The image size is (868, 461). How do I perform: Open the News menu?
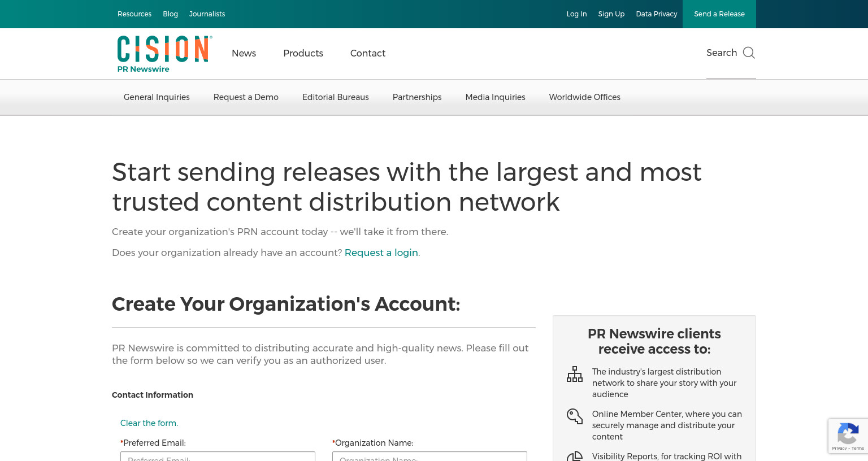click(x=244, y=53)
